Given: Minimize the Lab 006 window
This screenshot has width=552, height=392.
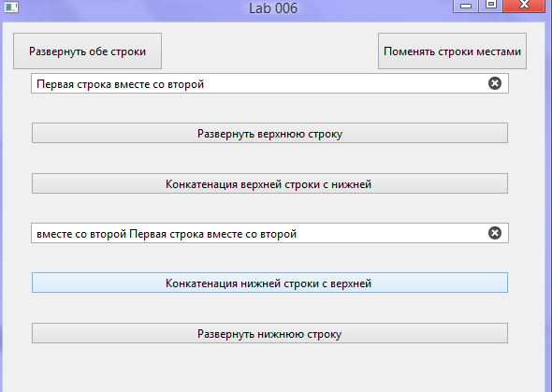Looking at the screenshot, I should click(x=466, y=6).
